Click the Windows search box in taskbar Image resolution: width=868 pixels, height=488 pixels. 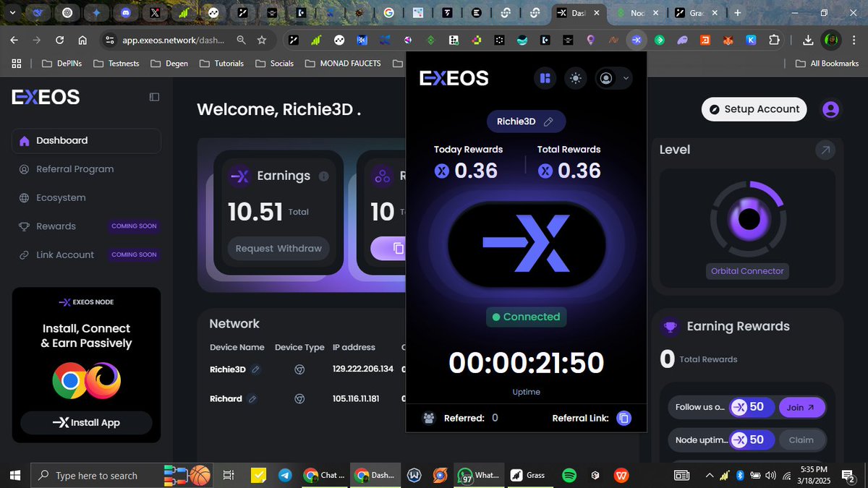click(94, 476)
